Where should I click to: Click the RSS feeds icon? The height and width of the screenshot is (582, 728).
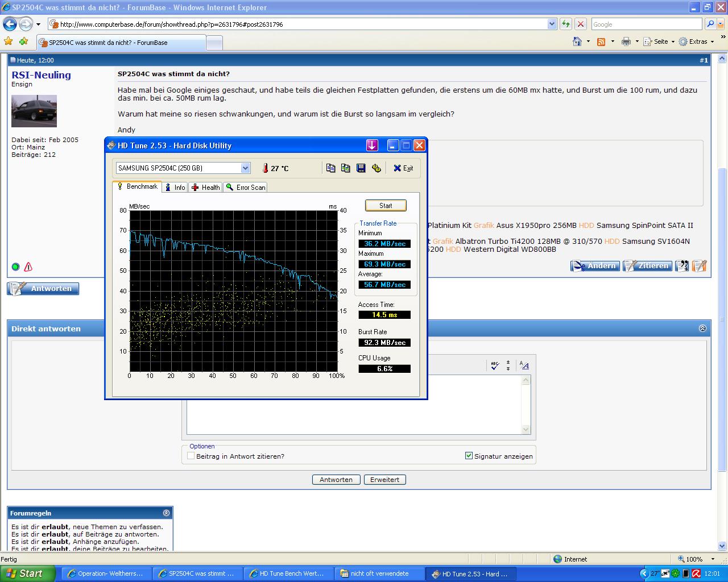tap(601, 41)
